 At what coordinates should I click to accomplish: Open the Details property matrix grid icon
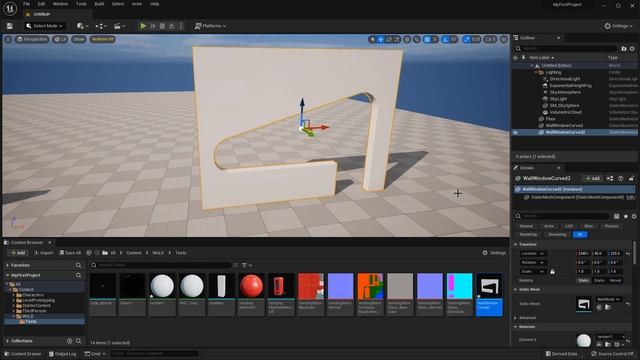coord(616,216)
